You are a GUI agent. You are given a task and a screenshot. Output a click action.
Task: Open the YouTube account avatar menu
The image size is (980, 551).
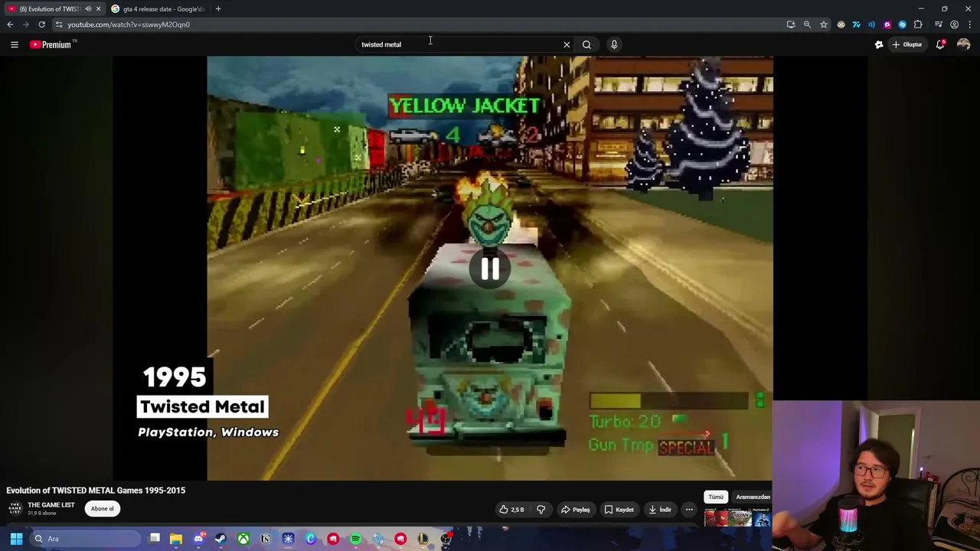964,44
